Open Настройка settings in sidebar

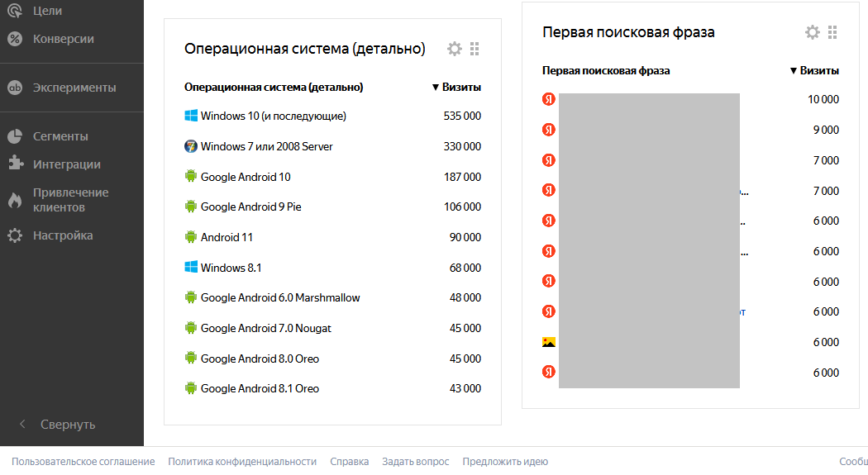(63, 235)
